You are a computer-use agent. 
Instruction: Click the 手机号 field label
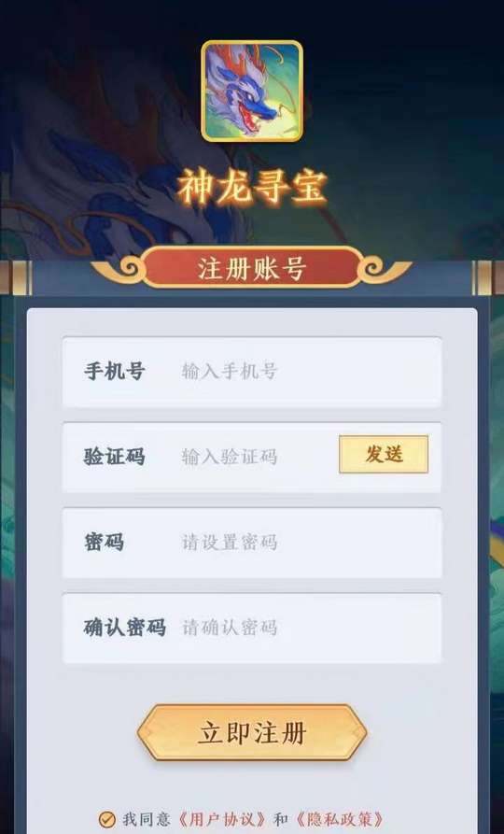coord(114,372)
